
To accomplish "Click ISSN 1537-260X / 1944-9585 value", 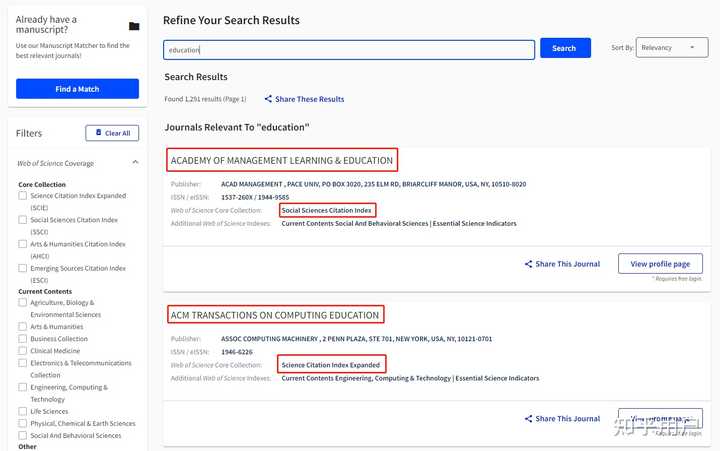I will [x=255, y=197].
